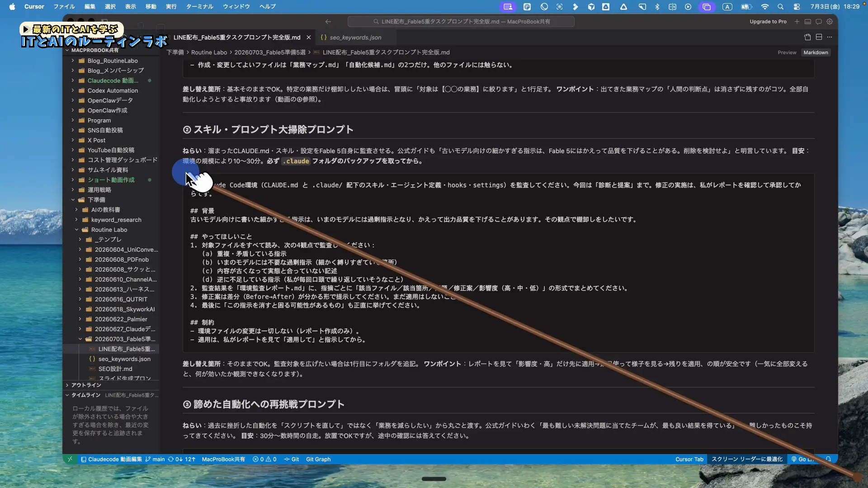Sync changes 0↓ 12↑ in status bar
This screenshot has height=488, width=868.
click(182, 459)
